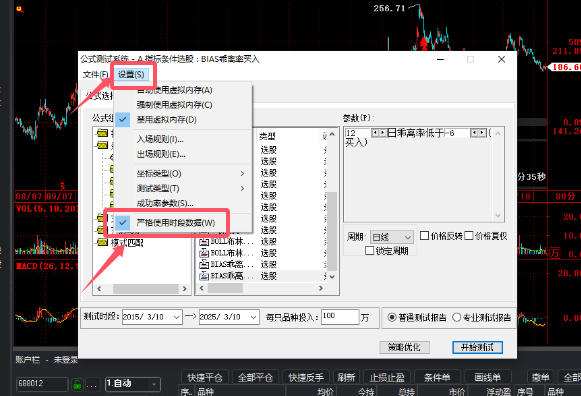Click the 万 unit icon beside volume chart
The height and width of the screenshot is (396, 581).
tap(555, 253)
